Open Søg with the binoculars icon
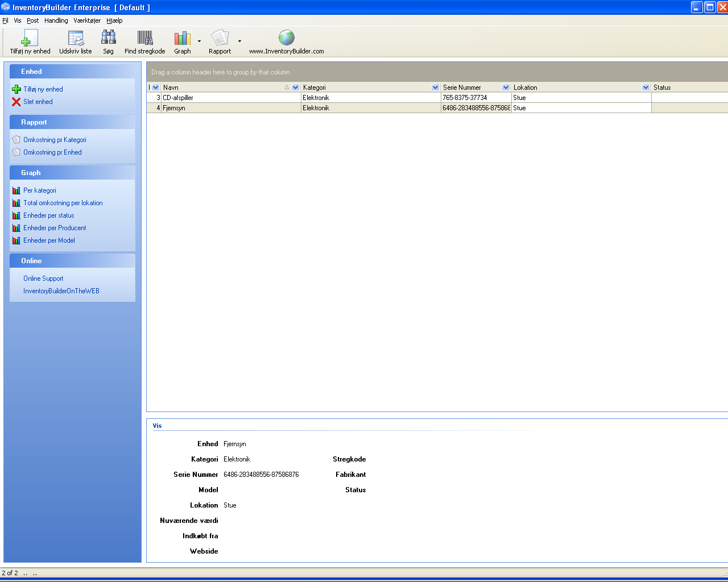728x582 pixels. 108,38
